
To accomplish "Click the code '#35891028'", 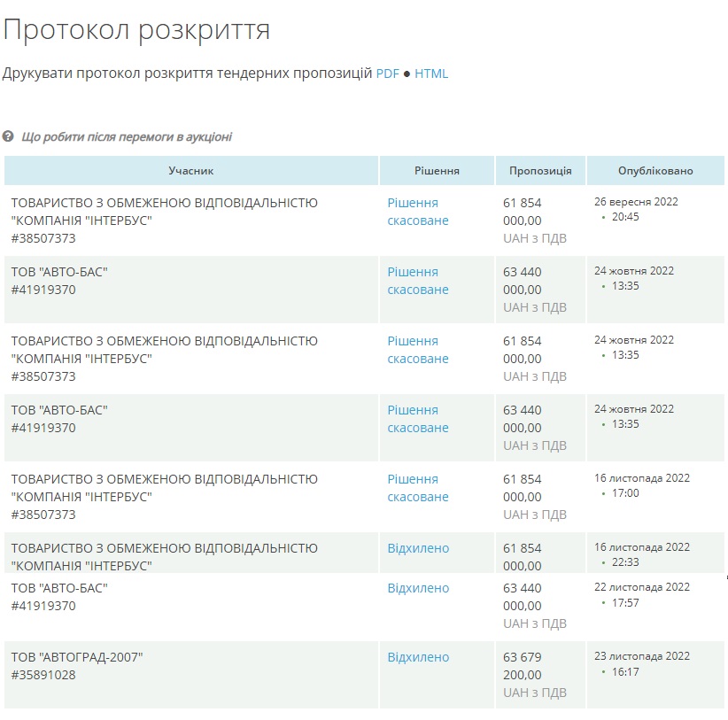I will click(x=43, y=675).
